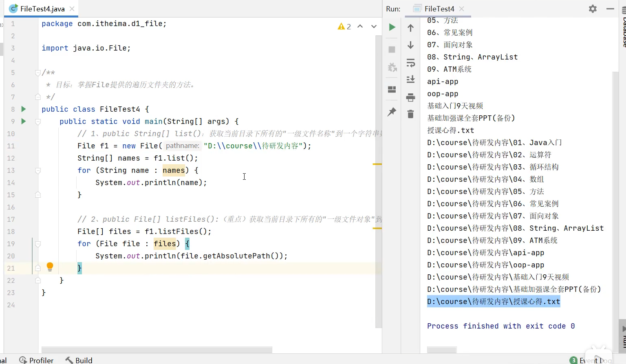Collapse the Javadoc comment fold at line 5

(38, 73)
